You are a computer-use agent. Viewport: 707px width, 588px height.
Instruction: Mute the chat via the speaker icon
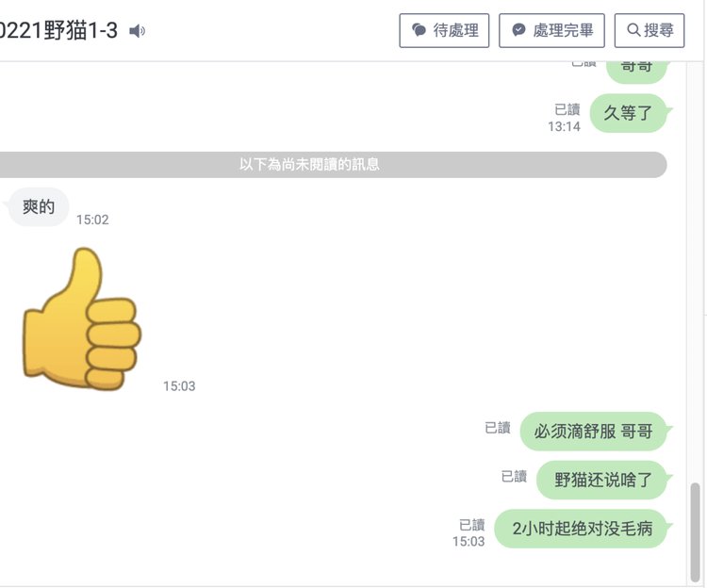[137, 31]
